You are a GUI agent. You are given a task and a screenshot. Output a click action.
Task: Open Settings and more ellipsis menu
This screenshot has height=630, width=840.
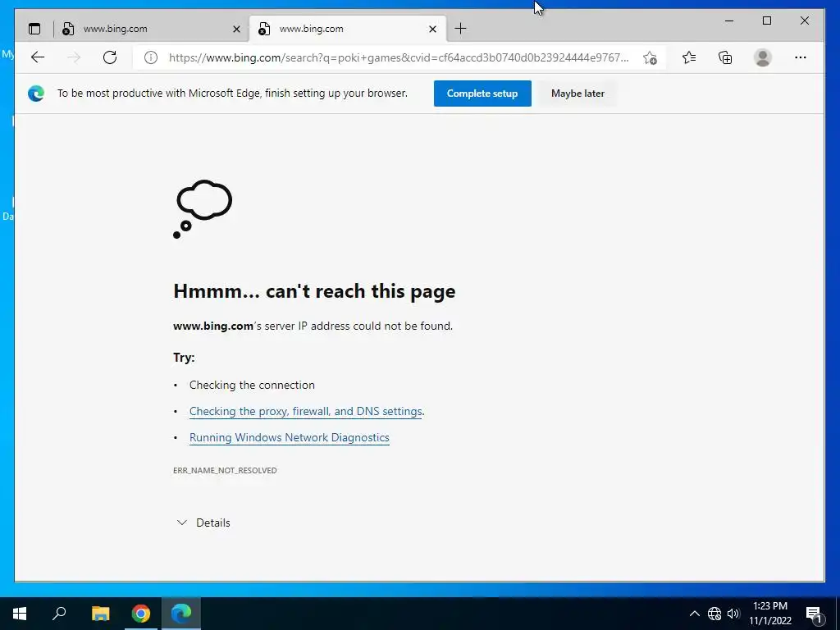[801, 57]
